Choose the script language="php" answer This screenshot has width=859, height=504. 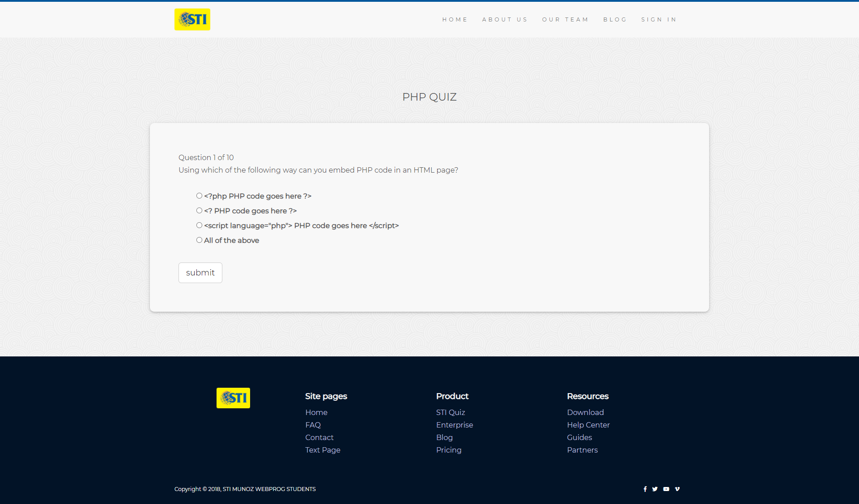(199, 225)
